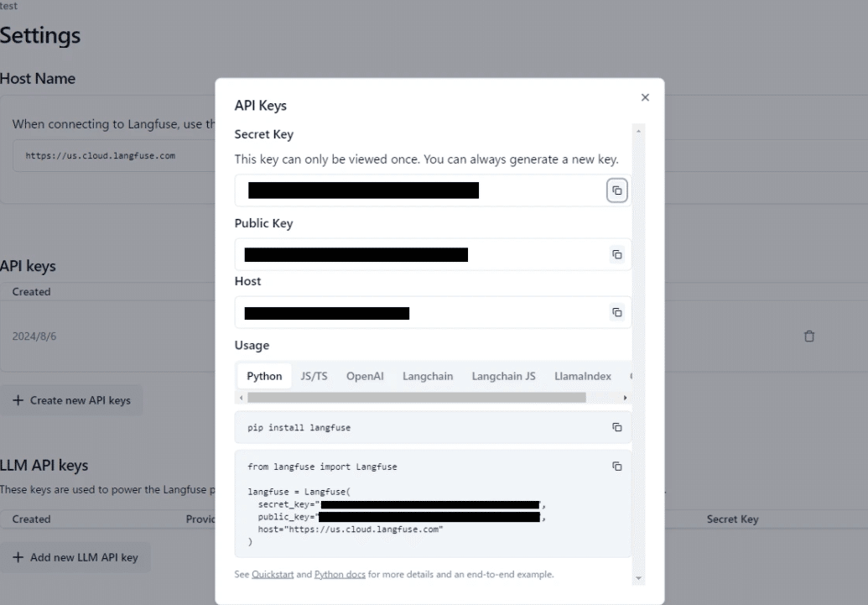Click the Secret Key column header in LLM table

(732, 519)
